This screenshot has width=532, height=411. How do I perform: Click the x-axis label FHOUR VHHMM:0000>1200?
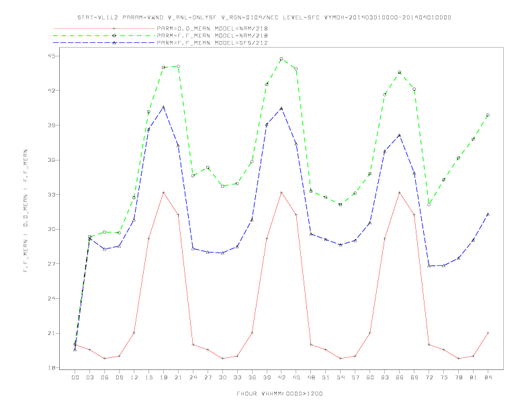pyautogui.click(x=279, y=394)
